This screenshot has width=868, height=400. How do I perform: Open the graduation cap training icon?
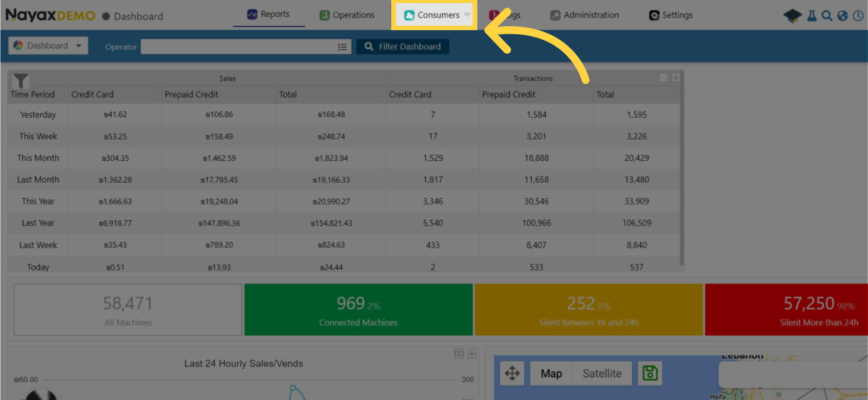(793, 16)
